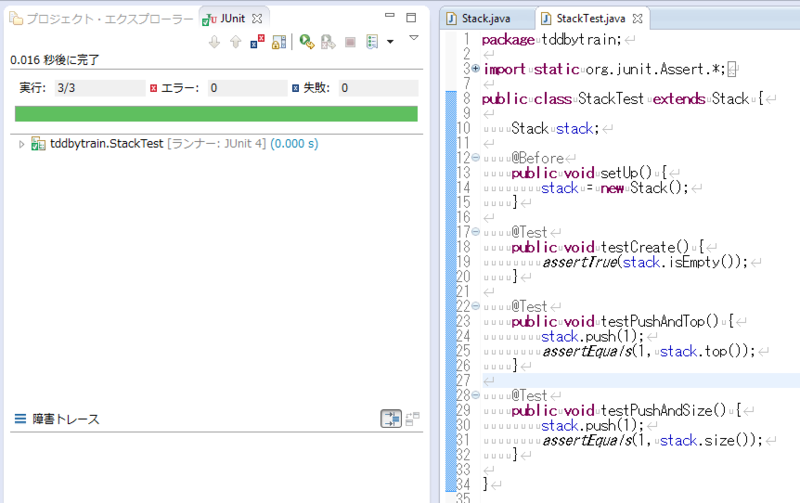
Task: Collapse the @Before setUp method at line 12
Action: click(x=476, y=158)
